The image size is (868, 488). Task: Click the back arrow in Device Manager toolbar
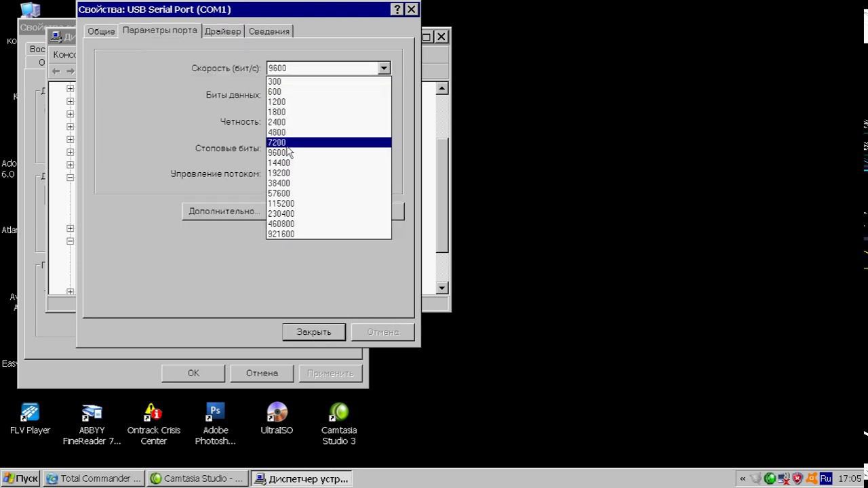click(56, 71)
